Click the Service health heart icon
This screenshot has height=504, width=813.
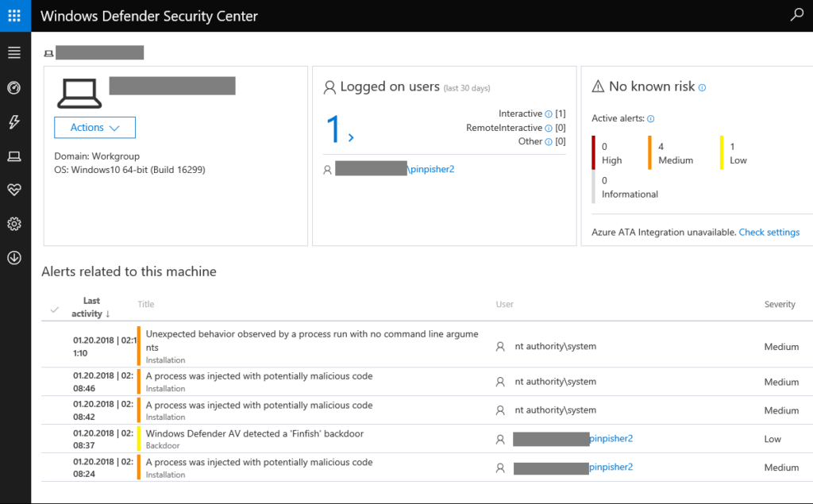pos(13,190)
